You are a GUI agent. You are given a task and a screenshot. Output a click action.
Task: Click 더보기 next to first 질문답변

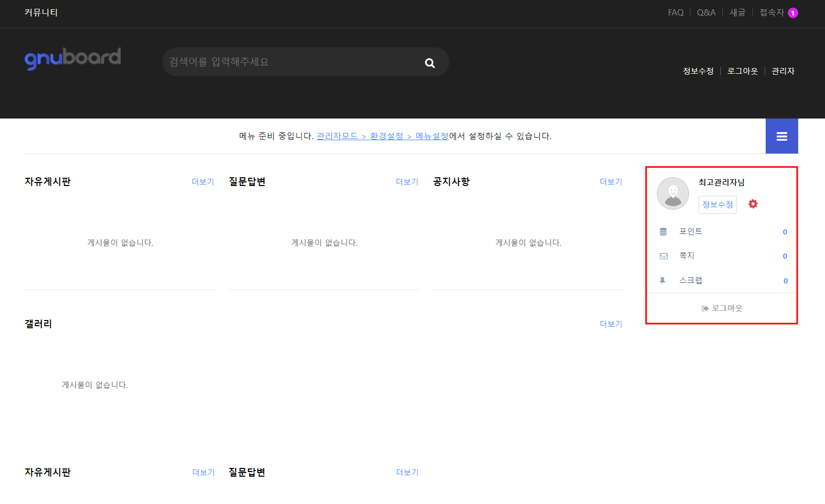(x=407, y=182)
